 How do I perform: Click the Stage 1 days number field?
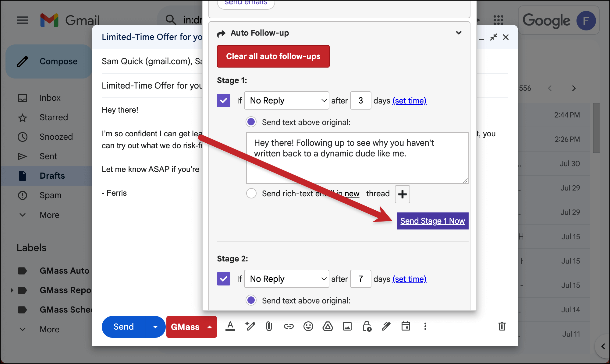click(360, 100)
